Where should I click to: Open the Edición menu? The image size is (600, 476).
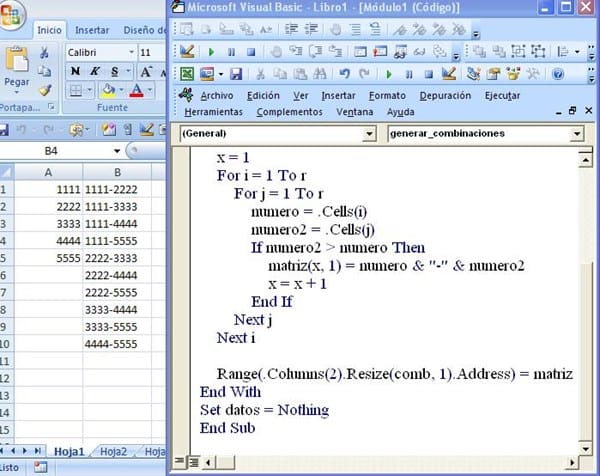point(263,95)
